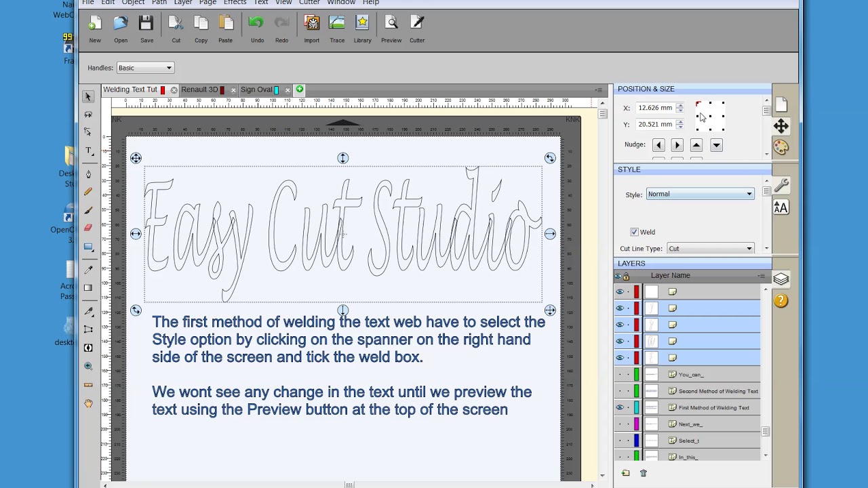The width and height of the screenshot is (868, 488).
Task: Click the Copy toolbar icon
Action: point(201,29)
